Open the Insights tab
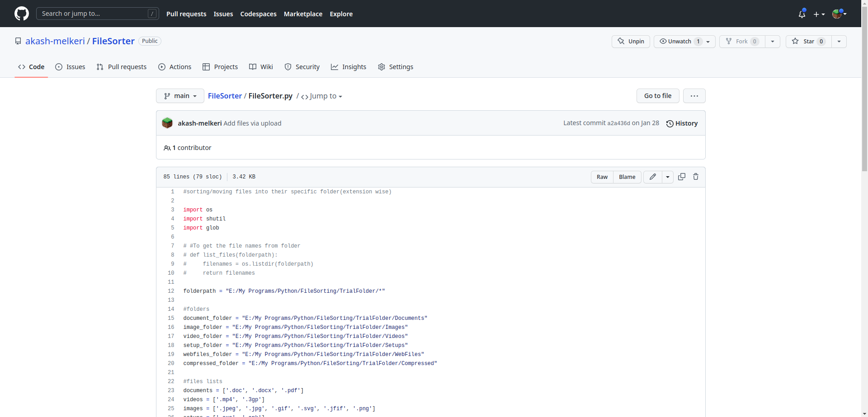This screenshot has width=868, height=417. point(349,67)
